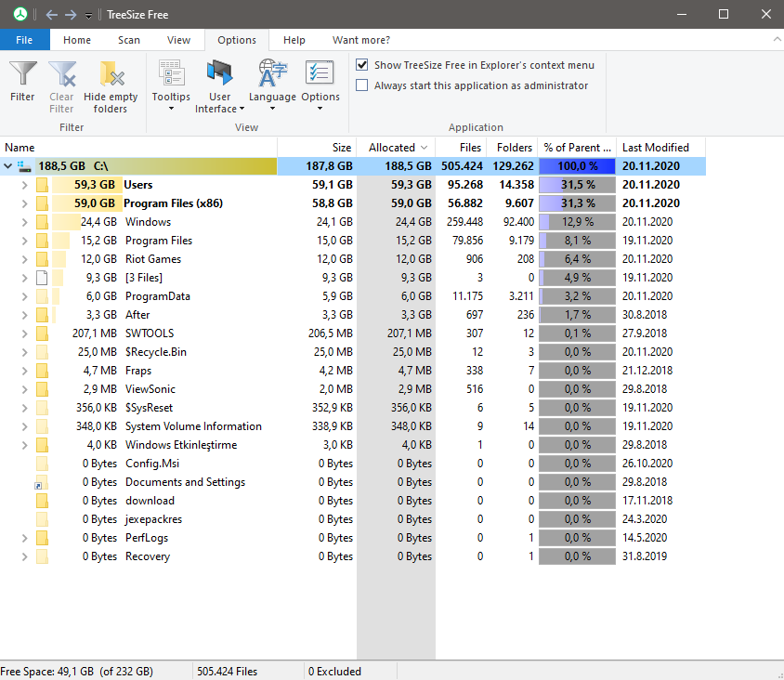Click the Documents and Settings shortcut icon

pyautogui.click(x=41, y=482)
